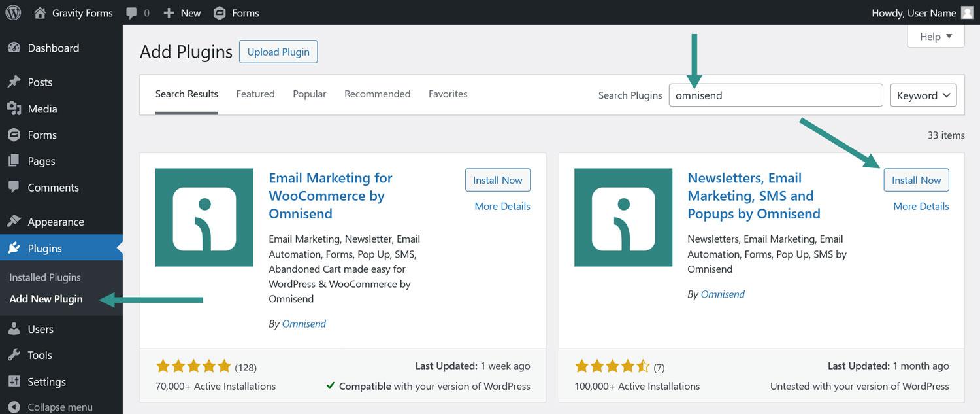The height and width of the screenshot is (414, 980).
Task: Click Untested with your version of WordPress text
Action: (x=860, y=386)
